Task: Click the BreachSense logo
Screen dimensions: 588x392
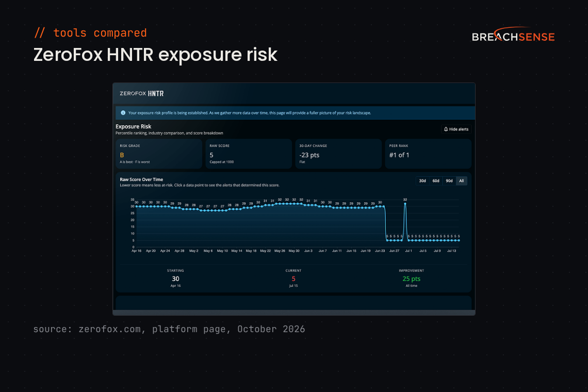Action: 513,35
